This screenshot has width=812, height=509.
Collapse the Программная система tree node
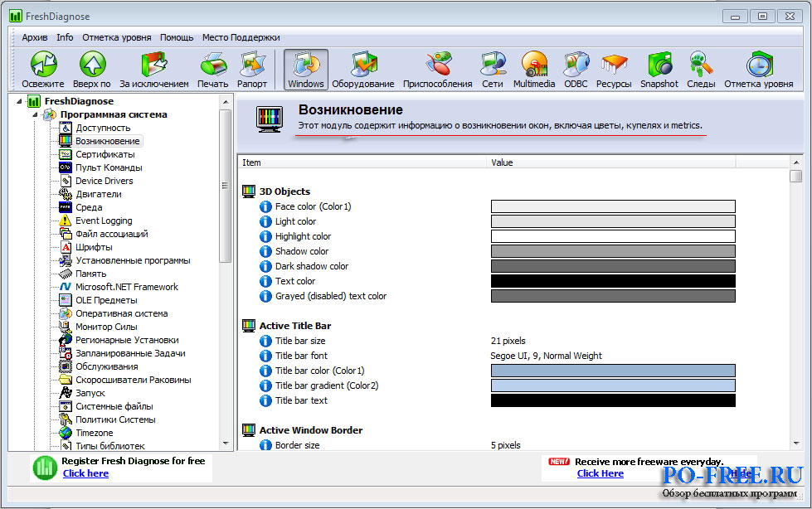pos(35,114)
